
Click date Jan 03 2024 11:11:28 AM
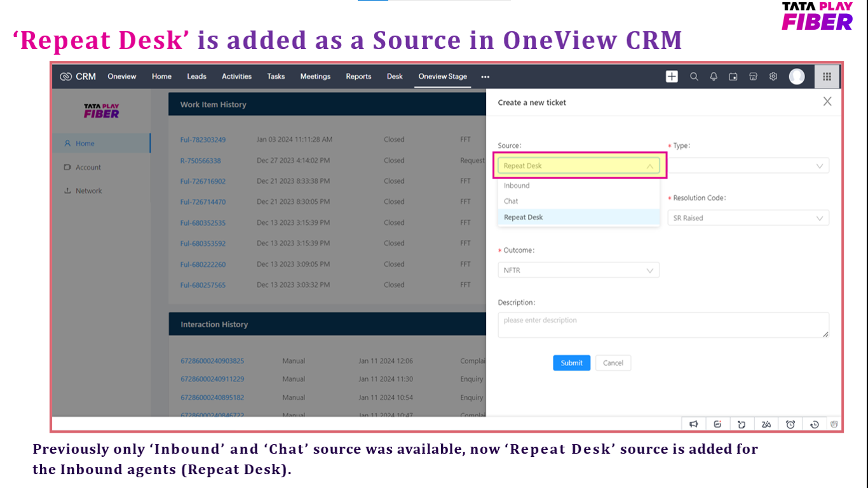(295, 140)
